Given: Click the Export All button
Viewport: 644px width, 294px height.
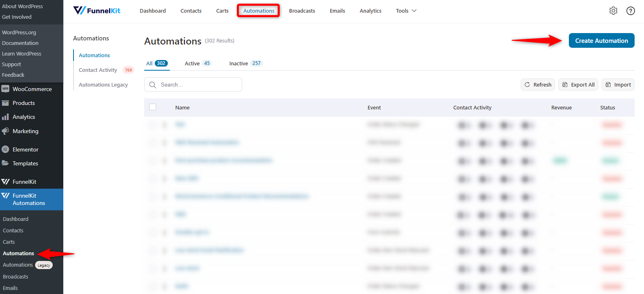Looking at the screenshot, I should (578, 85).
